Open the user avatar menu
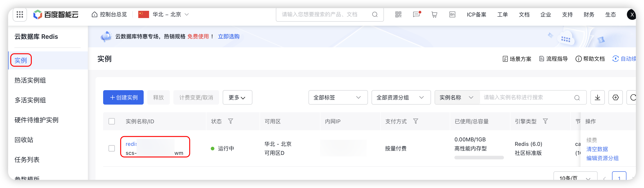Viewport: 644px width, 188px height. coord(631,14)
